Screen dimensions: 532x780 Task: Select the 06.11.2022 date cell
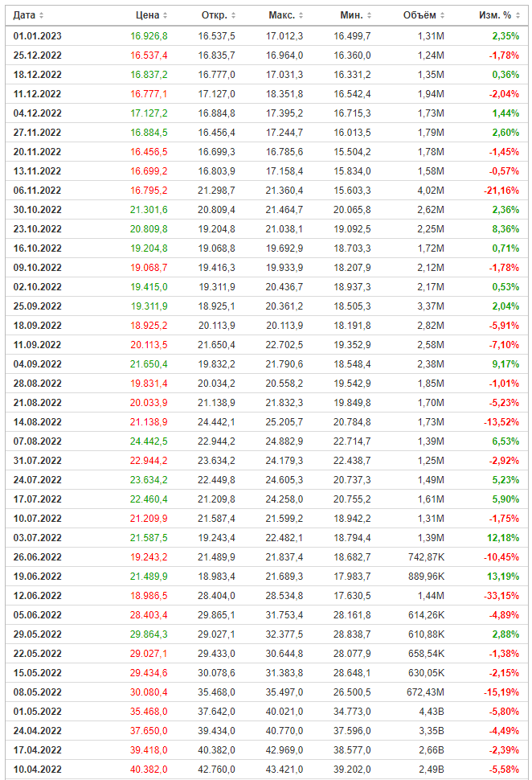pyautogui.click(x=38, y=191)
